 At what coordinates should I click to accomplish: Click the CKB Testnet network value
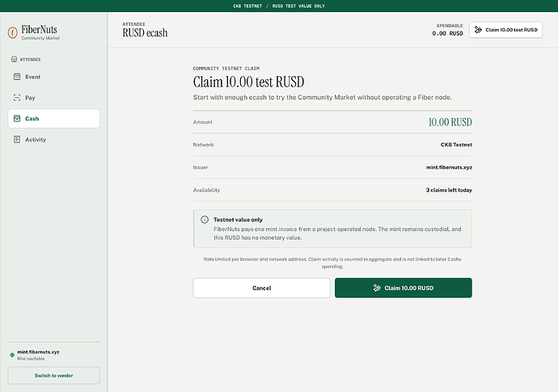click(x=456, y=145)
